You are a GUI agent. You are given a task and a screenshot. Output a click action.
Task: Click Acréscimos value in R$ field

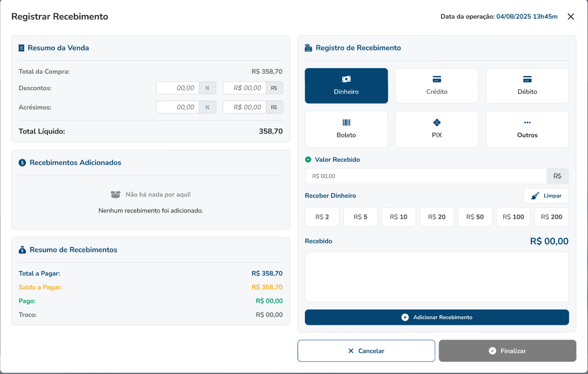tap(245, 107)
